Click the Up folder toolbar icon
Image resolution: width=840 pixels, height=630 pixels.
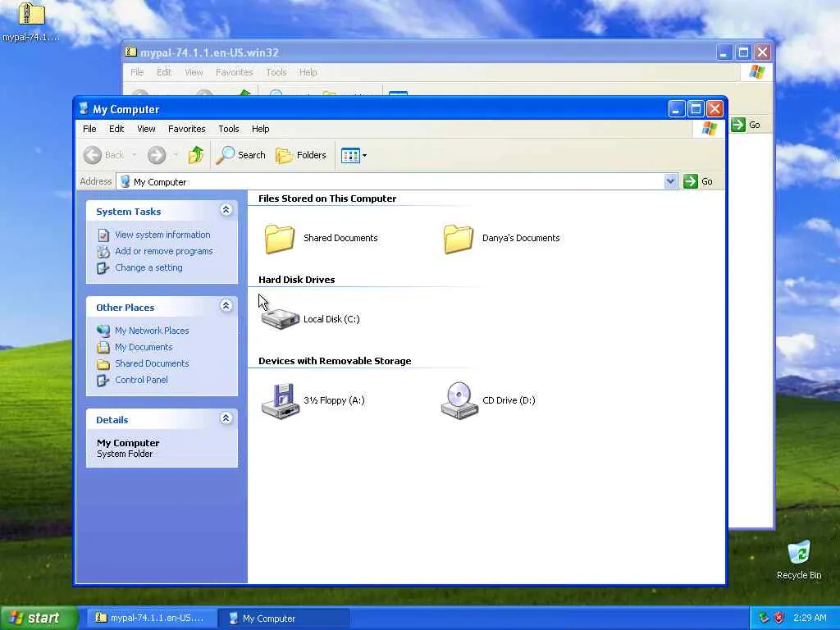pos(196,155)
